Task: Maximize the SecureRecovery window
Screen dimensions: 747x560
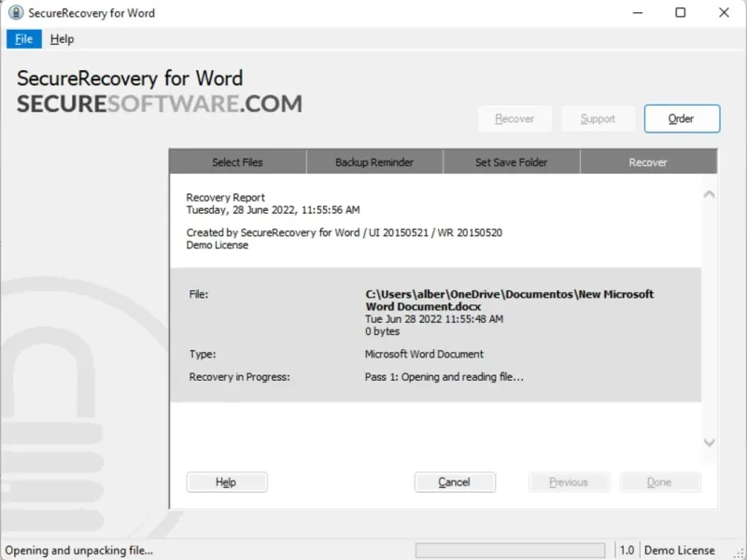Action: [681, 13]
